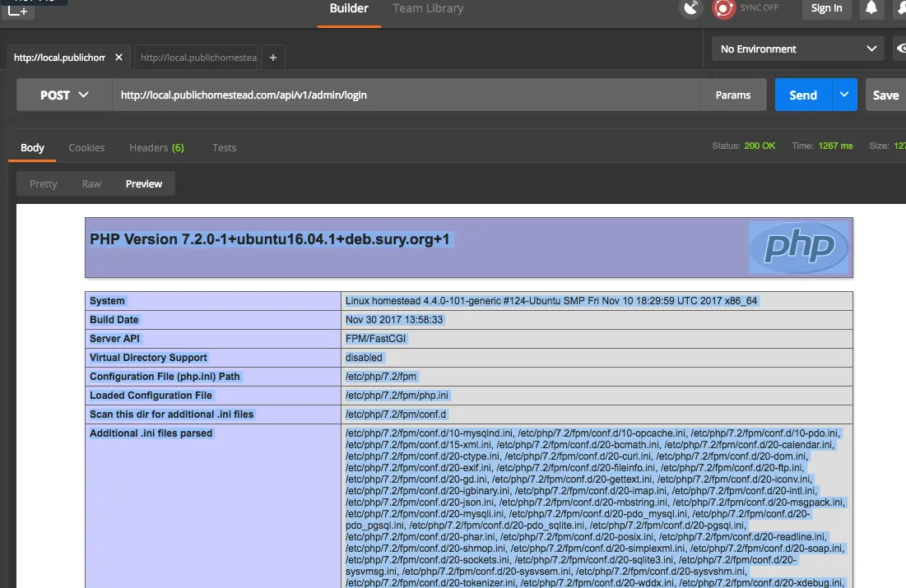This screenshot has width=906, height=588.
Task: Open the POST method dropdown
Action: coord(64,95)
